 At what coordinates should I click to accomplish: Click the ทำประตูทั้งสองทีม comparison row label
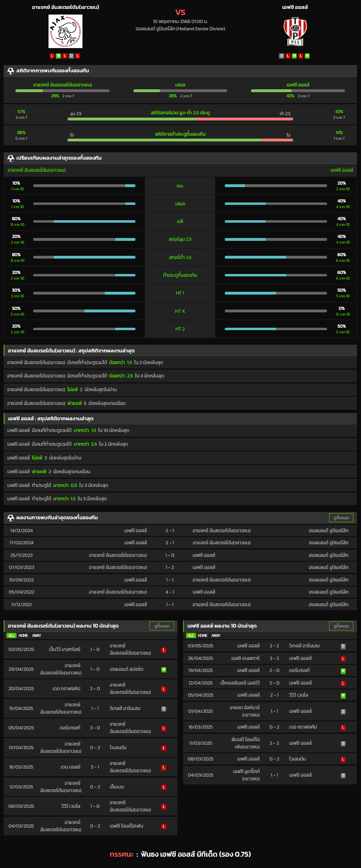tap(180, 275)
